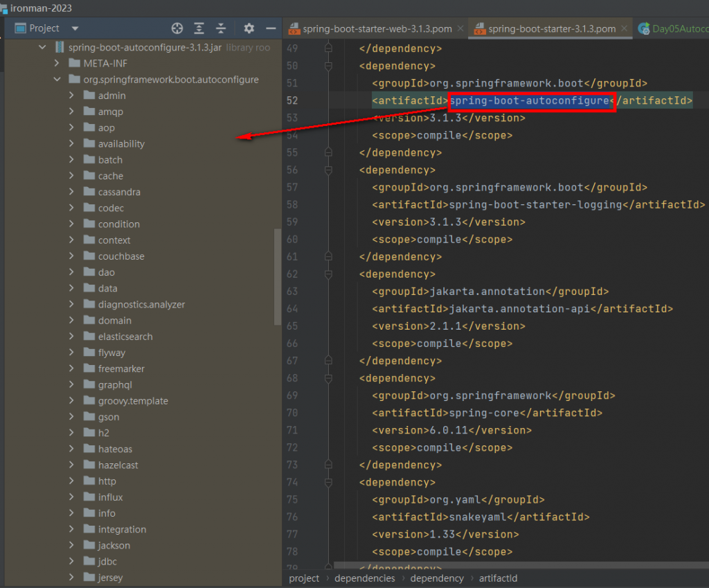Click the Collapse All icon in Project toolbar

(221, 28)
